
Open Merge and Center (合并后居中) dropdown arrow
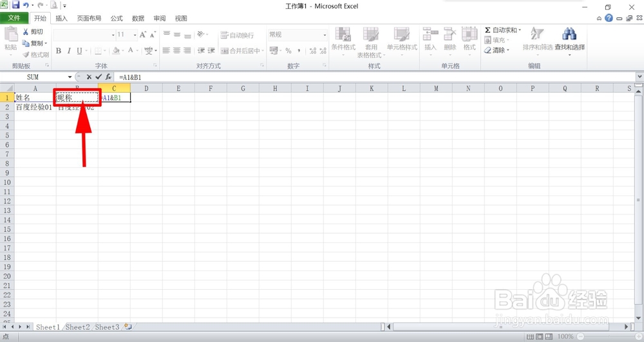(x=263, y=50)
